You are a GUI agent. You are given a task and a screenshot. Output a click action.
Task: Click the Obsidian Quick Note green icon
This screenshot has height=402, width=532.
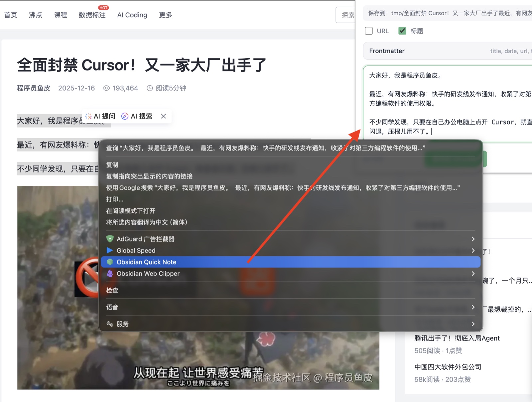[110, 262]
